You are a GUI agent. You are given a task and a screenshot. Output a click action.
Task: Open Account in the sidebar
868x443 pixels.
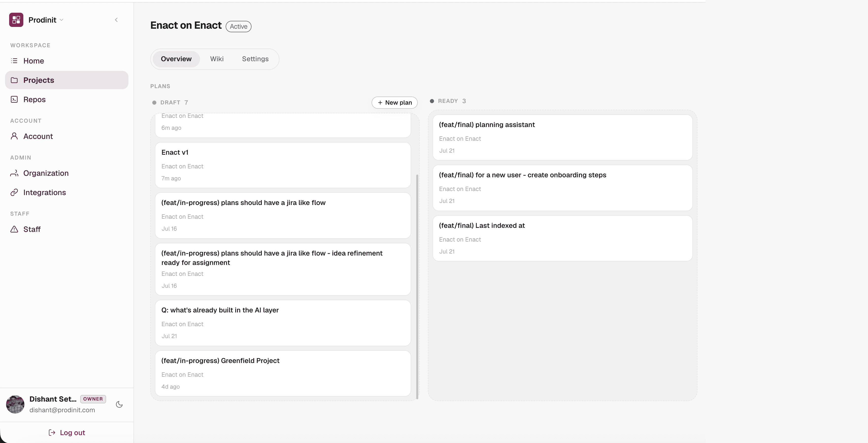click(67, 136)
